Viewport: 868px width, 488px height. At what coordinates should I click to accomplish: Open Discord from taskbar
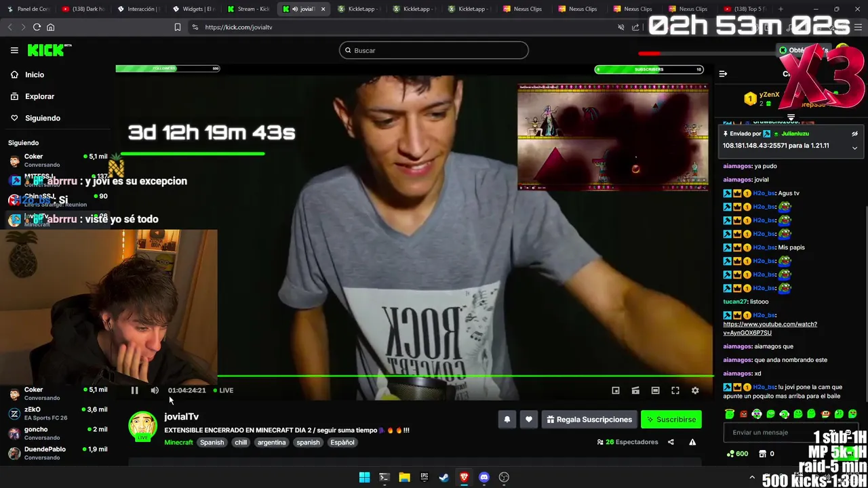pyautogui.click(x=484, y=477)
